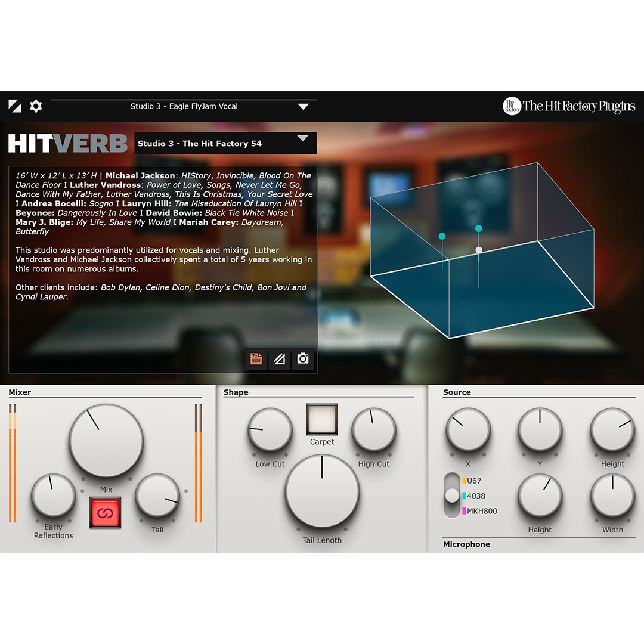Open settings with the gear icon
The image size is (644, 644).
(36, 106)
